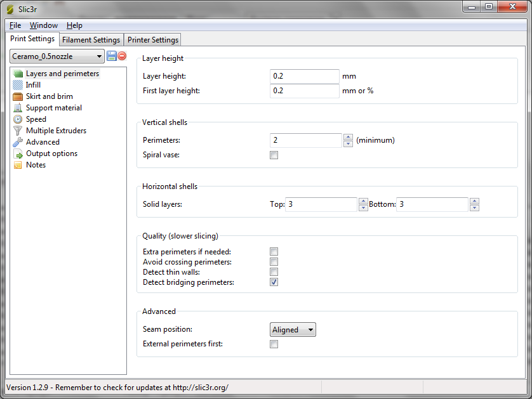The image size is (532, 399).
Task: Select Layers and perimeters in sidebar
Action: pos(62,74)
